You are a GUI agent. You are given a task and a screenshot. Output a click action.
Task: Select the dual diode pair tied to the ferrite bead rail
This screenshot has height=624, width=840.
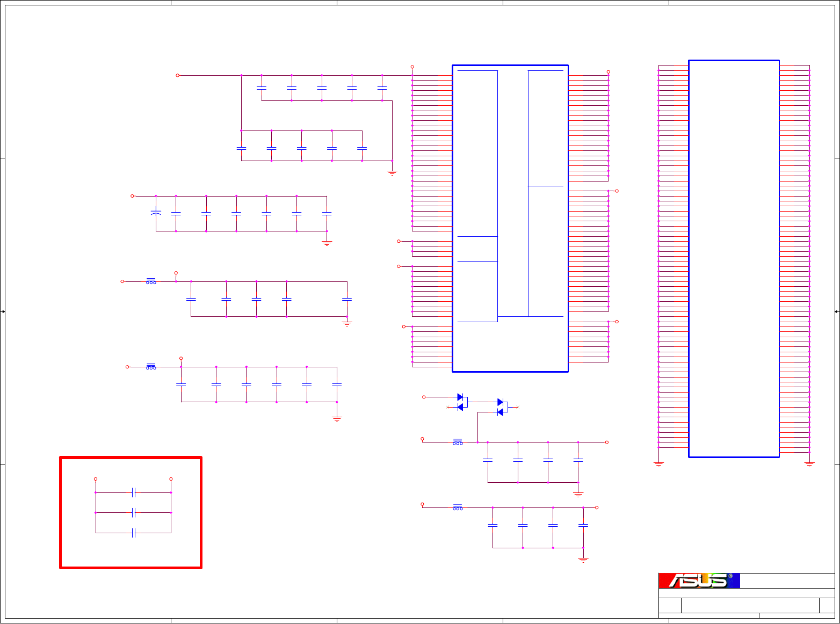click(502, 407)
